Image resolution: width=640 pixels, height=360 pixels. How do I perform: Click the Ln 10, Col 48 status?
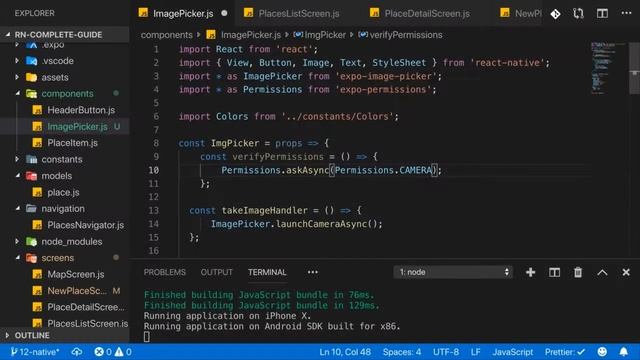click(345, 352)
